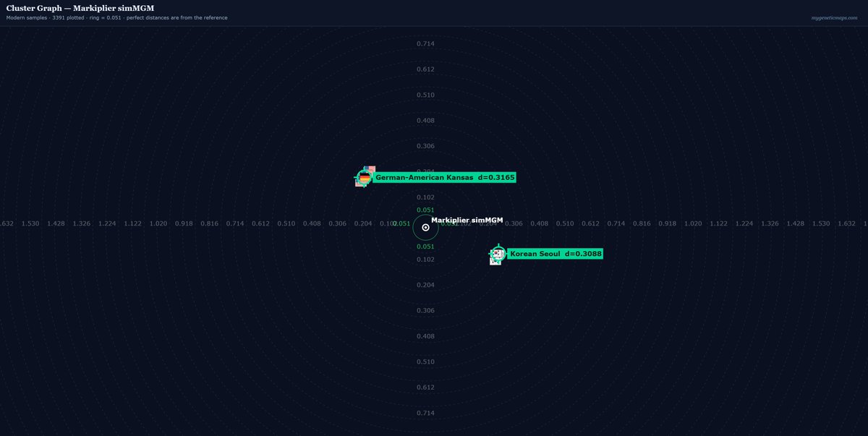Click the 'German-American Kansas d=0.3165' label
This screenshot has width=868, height=436.
[x=445, y=177]
